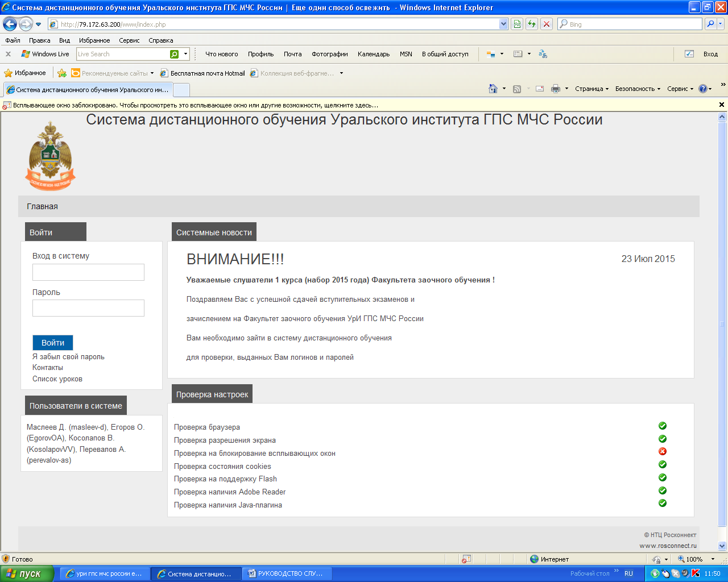Click the RSS feeds icon
Screen dimensions: 728x582
pos(517,89)
